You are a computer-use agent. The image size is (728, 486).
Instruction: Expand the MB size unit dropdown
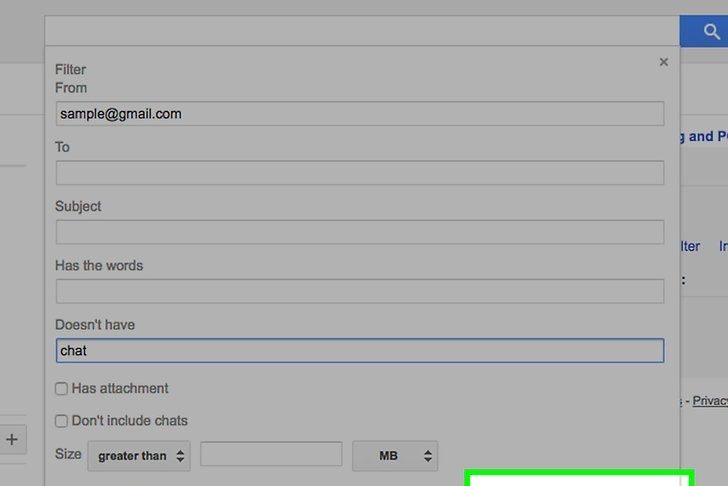click(x=394, y=456)
